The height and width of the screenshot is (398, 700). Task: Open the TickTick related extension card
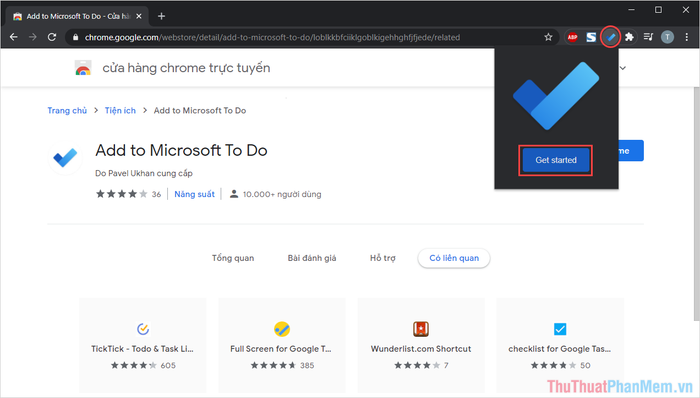tap(143, 345)
